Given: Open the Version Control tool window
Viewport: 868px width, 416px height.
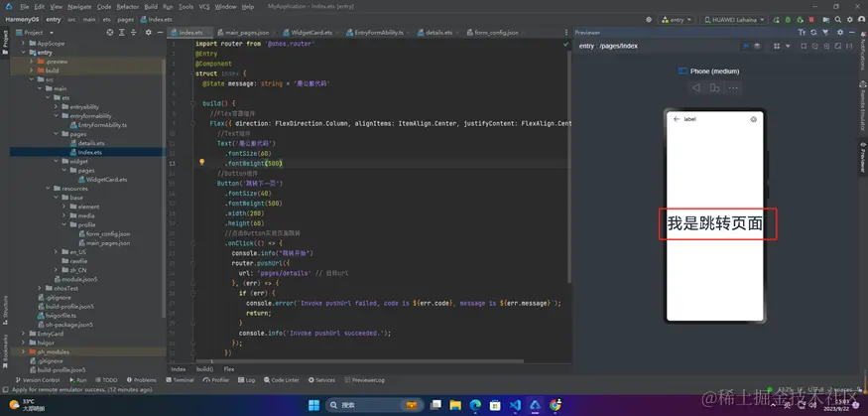Looking at the screenshot, I should point(38,380).
